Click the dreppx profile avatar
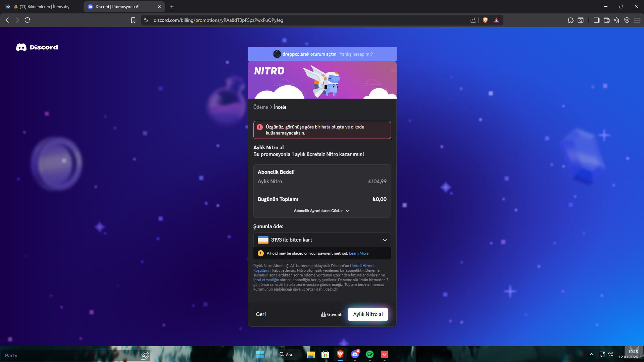 [277, 54]
